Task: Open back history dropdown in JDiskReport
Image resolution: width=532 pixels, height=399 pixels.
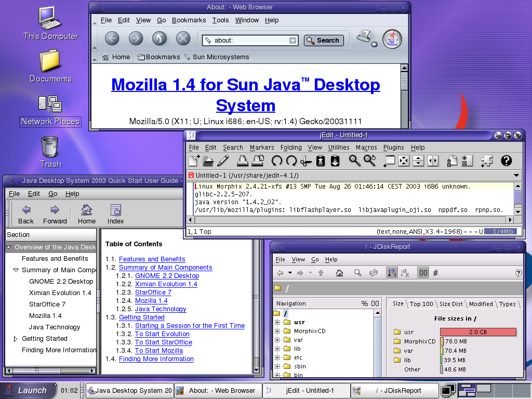Action: (290, 273)
